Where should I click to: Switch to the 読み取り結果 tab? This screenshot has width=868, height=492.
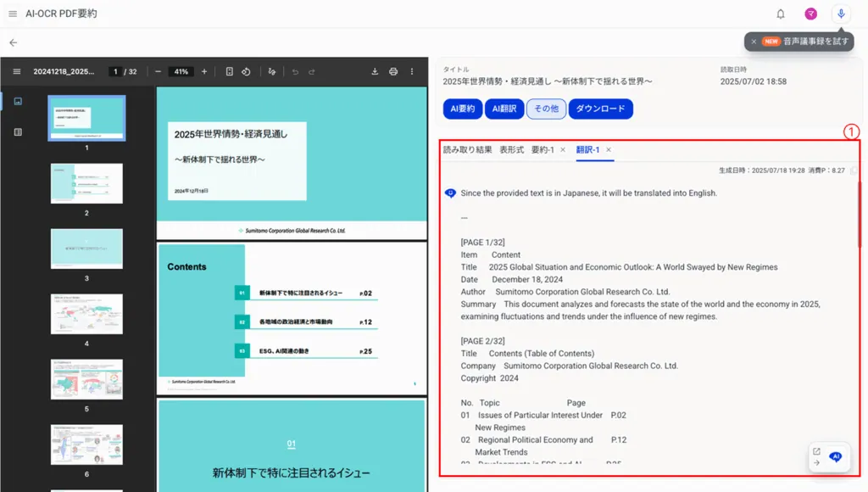pyautogui.click(x=467, y=149)
